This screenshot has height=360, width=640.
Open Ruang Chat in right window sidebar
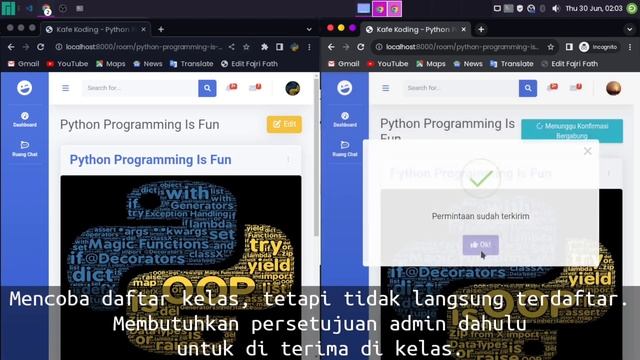click(345, 149)
